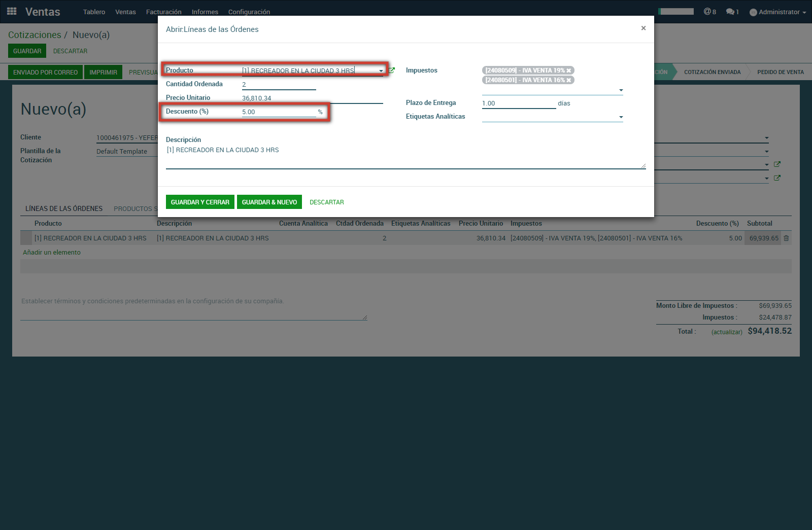This screenshot has width=812, height=530.
Task: Expand the Impuestos dropdown arrow
Action: click(621, 90)
